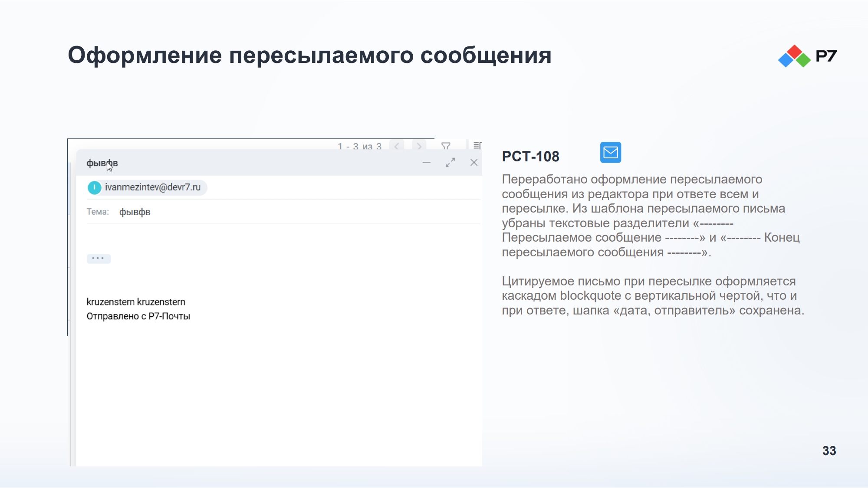This screenshot has height=488, width=868.
Task: Go to next page of messages
Action: tap(419, 146)
